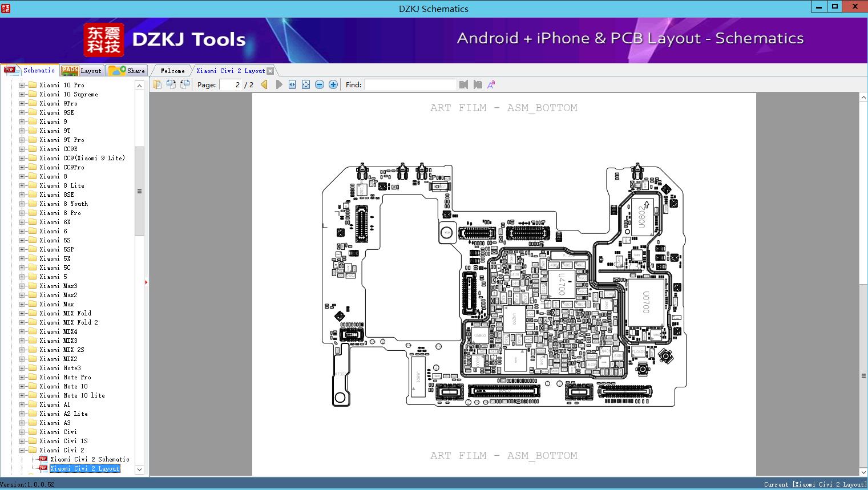Select Xiaomi 8 Youth tree item
Viewport: 868px width, 490px height.
coord(64,204)
